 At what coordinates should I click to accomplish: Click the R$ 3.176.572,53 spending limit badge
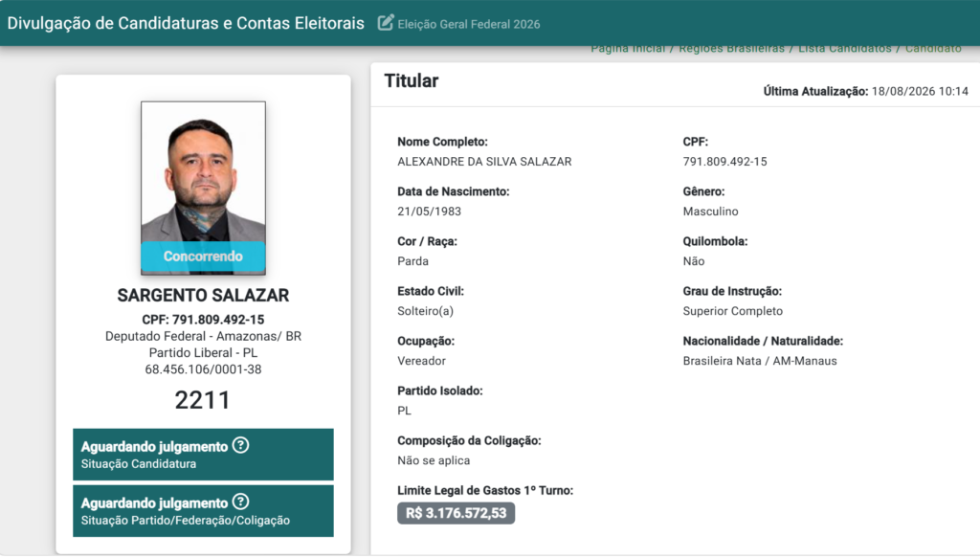click(457, 513)
